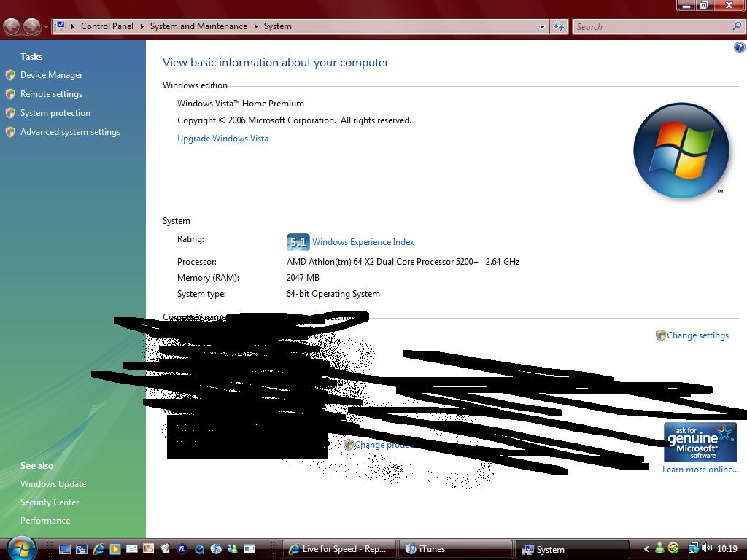Expand the arrow after Control Panel breadcrumb
747x560 pixels.
coord(142,26)
